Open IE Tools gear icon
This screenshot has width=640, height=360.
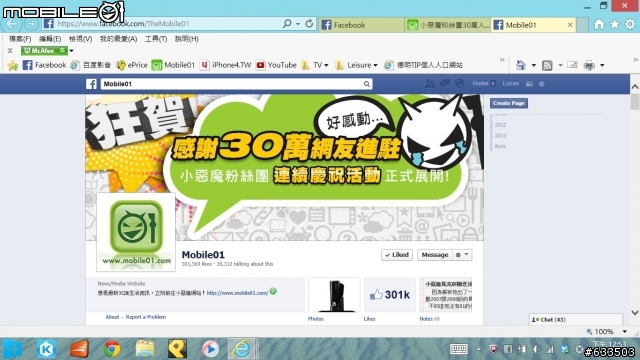coord(630,24)
